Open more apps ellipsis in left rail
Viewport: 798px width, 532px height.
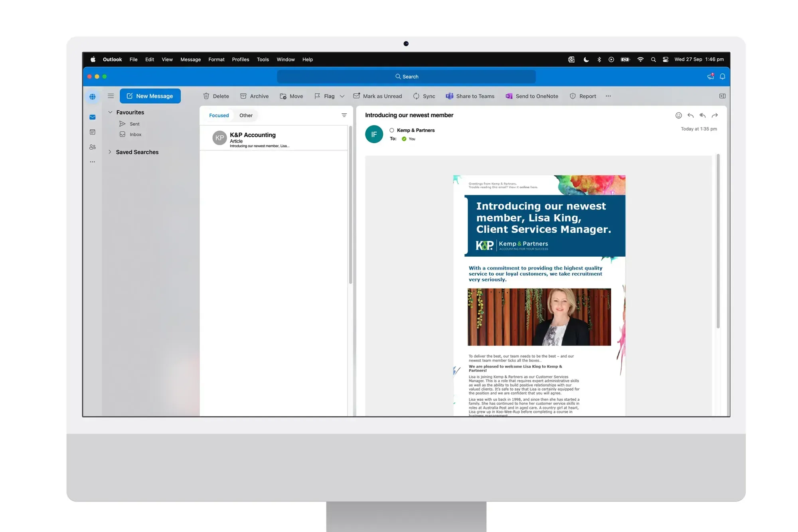tap(93, 162)
